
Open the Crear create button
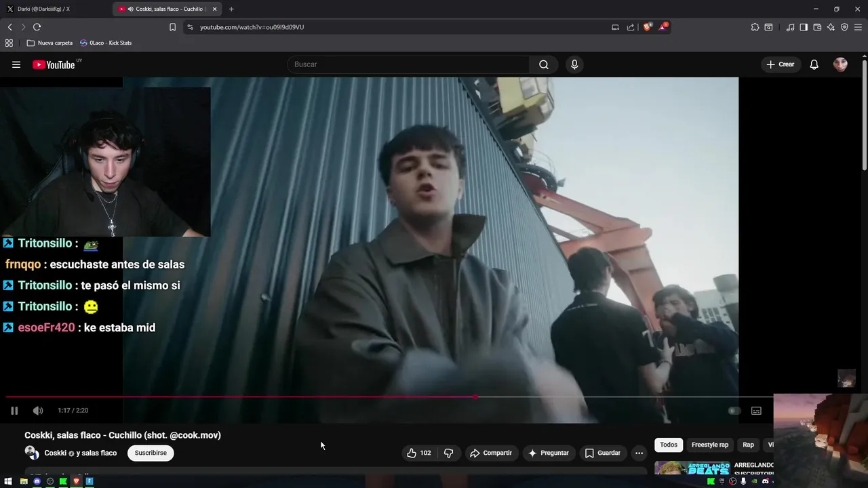(x=781, y=64)
